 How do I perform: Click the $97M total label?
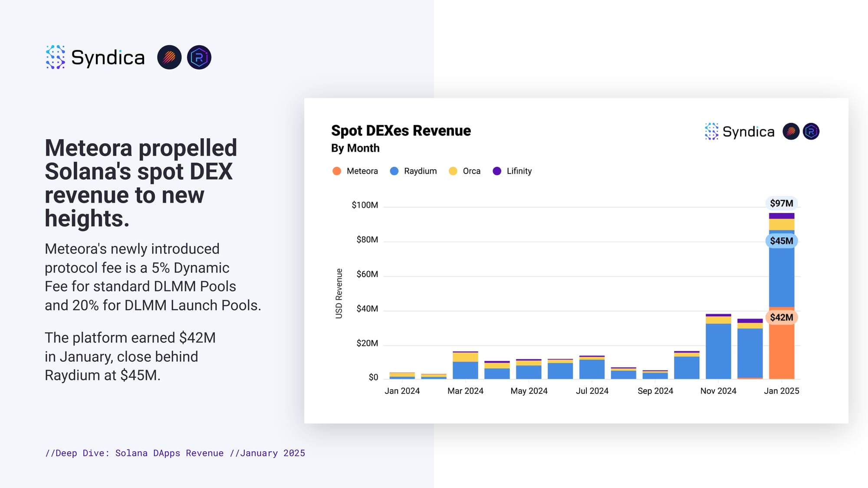781,203
